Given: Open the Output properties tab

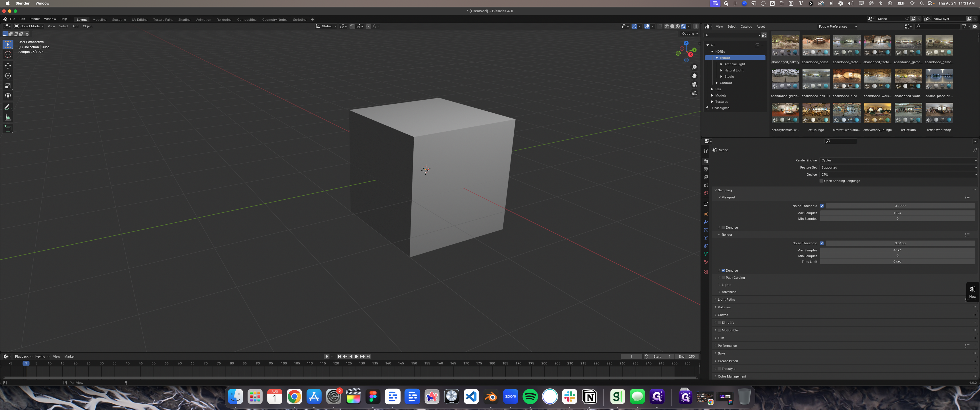Looking at the screenshot, I should 706,169.
